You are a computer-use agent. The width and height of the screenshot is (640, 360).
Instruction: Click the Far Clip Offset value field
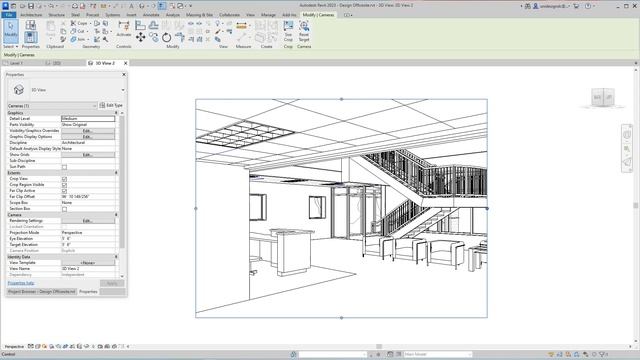click(88, 197)
